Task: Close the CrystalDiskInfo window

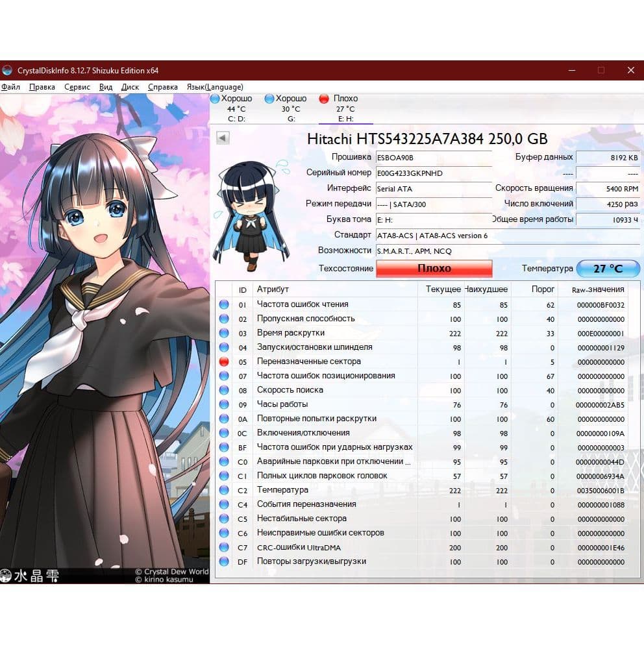Action: click(x=631, y=70)
